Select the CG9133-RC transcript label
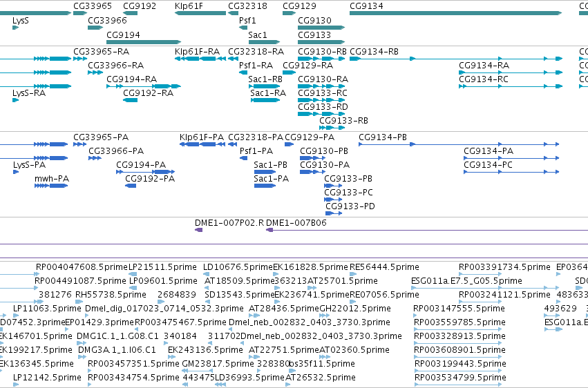 (x=323, y=93)
